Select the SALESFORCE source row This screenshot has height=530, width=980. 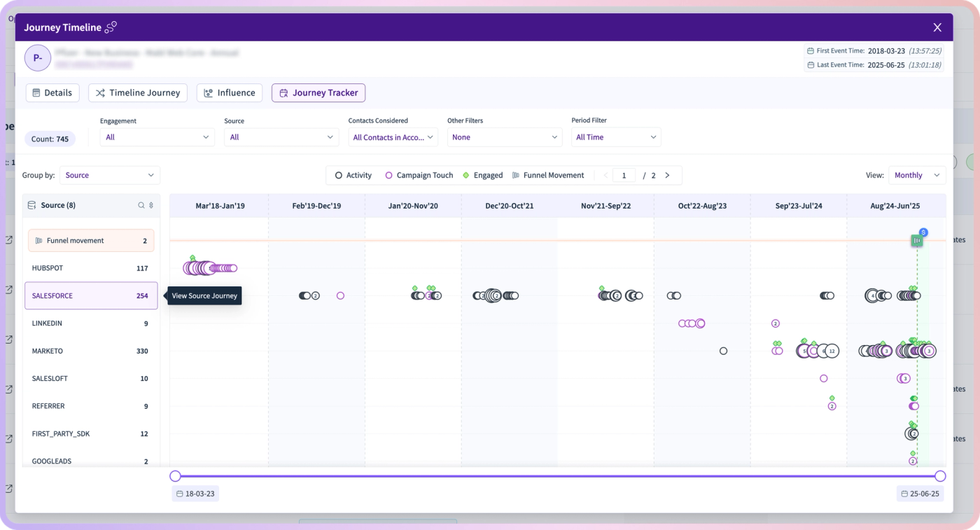(x=91, y=295)
